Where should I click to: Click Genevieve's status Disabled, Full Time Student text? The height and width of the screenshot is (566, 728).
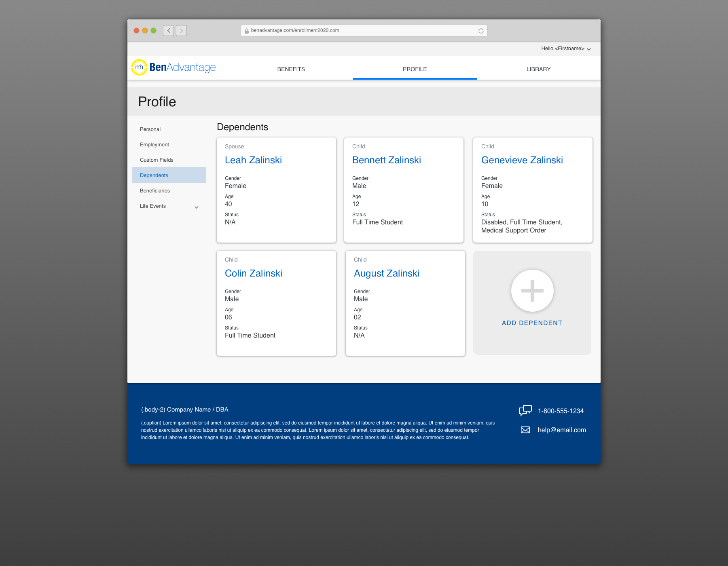point(522,226)
